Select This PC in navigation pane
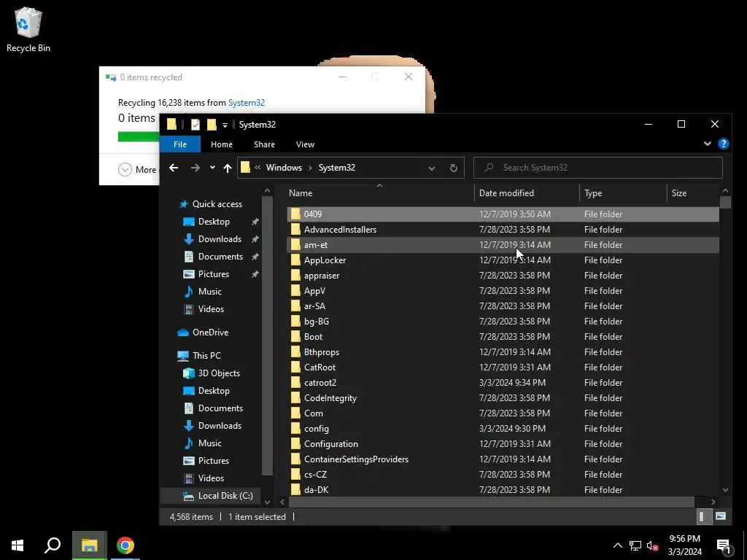The height and width of the screenshot is (560, 747). [206, 356]
